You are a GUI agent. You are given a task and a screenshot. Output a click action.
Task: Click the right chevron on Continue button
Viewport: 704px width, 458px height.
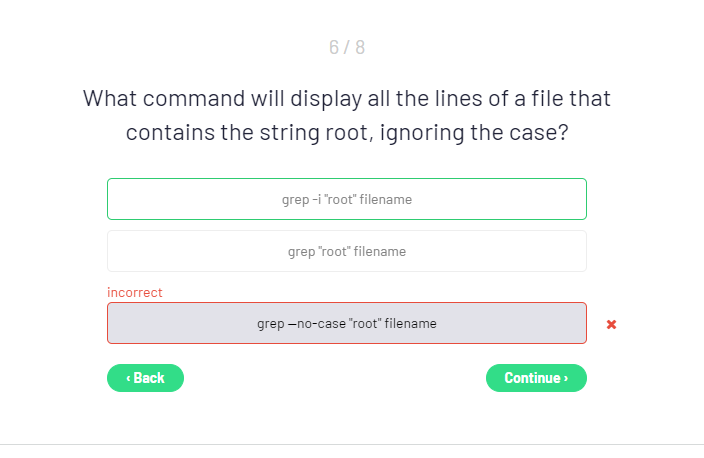[x=566, y=378]
